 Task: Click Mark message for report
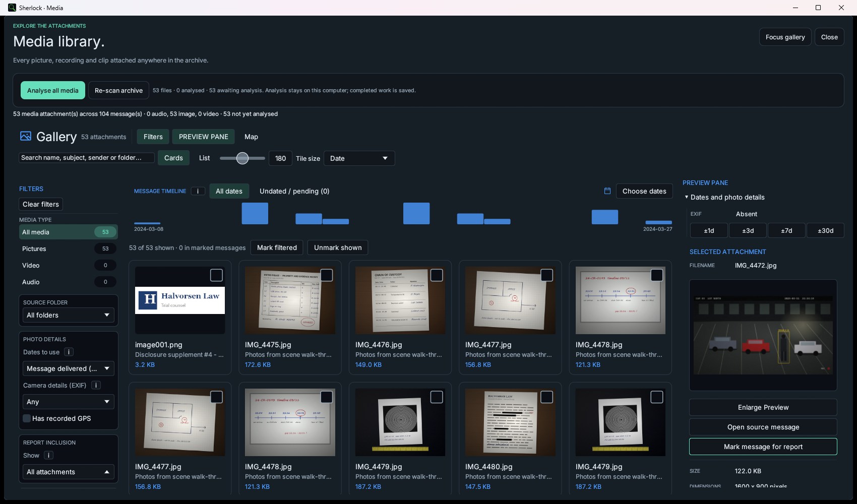coord(763,447)
